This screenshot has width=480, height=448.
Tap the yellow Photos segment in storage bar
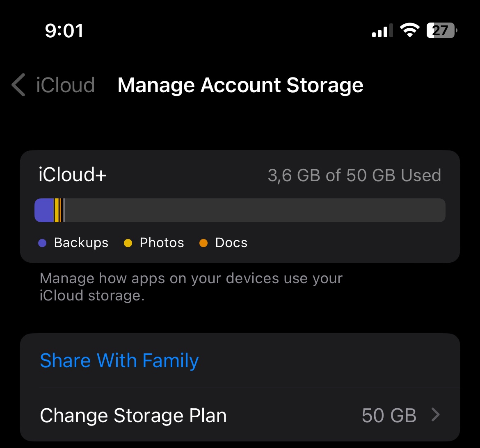(57, 210)
